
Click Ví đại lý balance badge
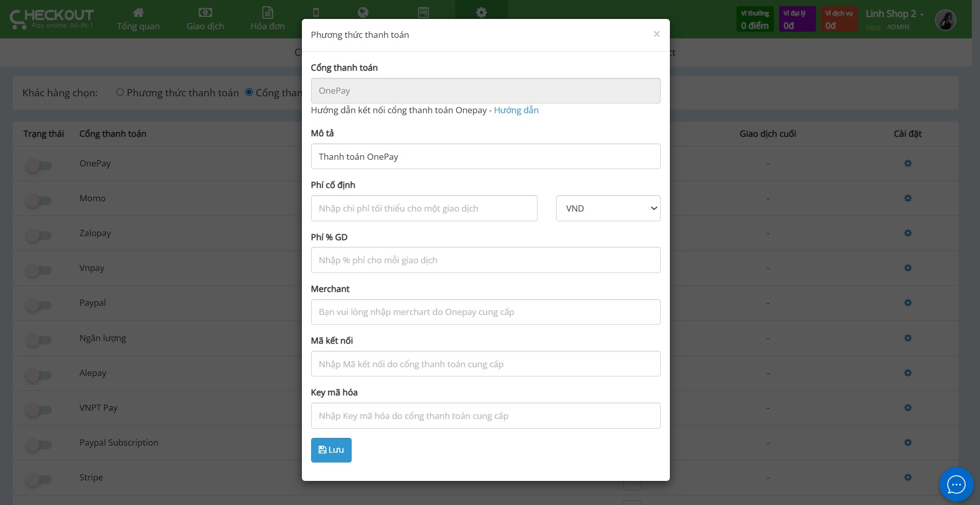[x=797, y=19]
